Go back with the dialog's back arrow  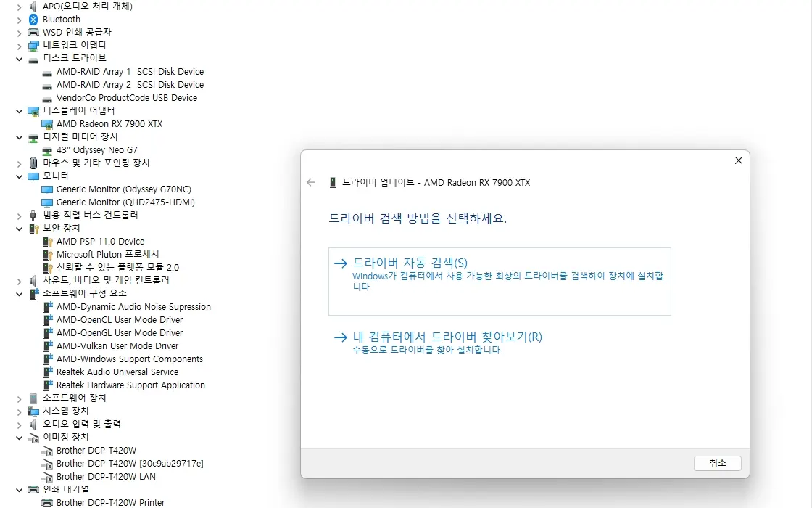pyautogui.click(x=311, y=182)
